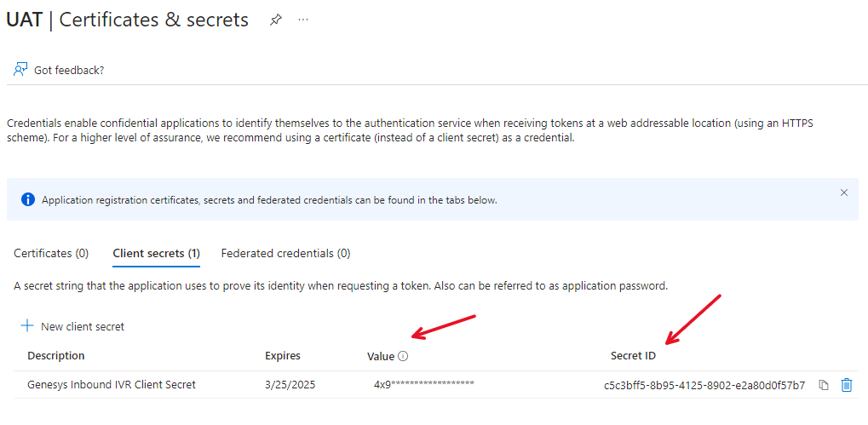Screen dimensions: 868x425
Task: Click the Expires column header
Action: 283,356
